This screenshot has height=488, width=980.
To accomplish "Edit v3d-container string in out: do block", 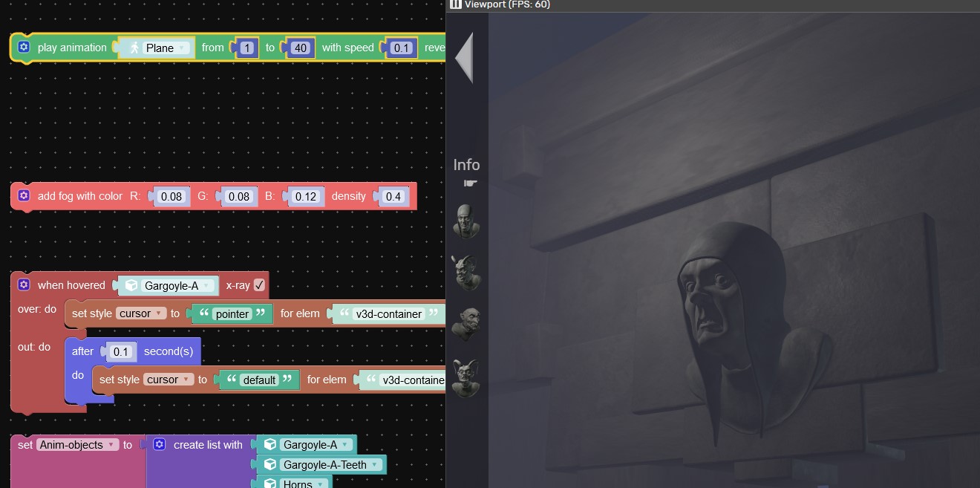I will 413,380.
